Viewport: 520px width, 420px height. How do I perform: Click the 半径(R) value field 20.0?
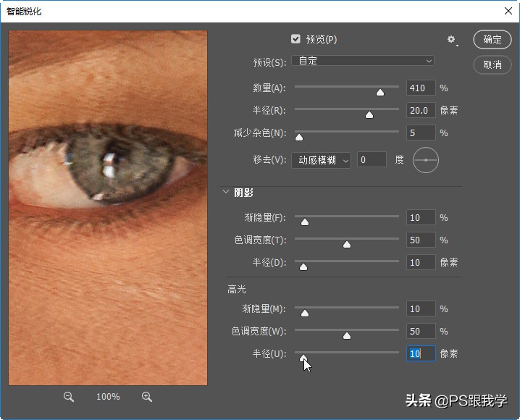[421, 110]
